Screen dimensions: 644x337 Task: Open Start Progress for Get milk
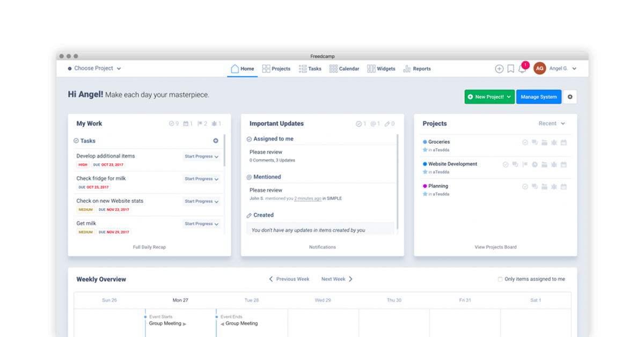tap(201, 224)
